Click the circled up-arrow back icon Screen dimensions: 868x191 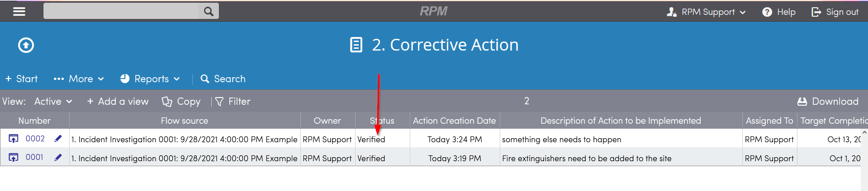pos(26,45)
